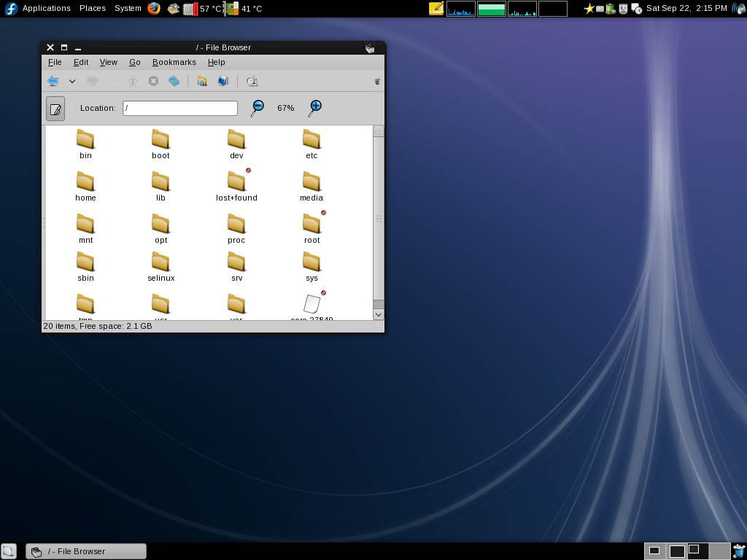Viewport: 747px width, 560px height.
Task: Open the mail launcher in top panel
Action: [174, 9]
